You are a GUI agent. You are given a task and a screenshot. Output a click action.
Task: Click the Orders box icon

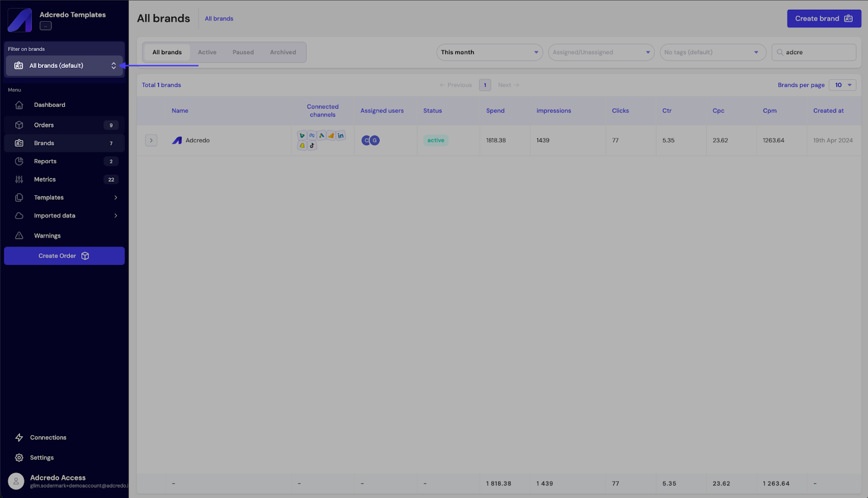[19, 125]
